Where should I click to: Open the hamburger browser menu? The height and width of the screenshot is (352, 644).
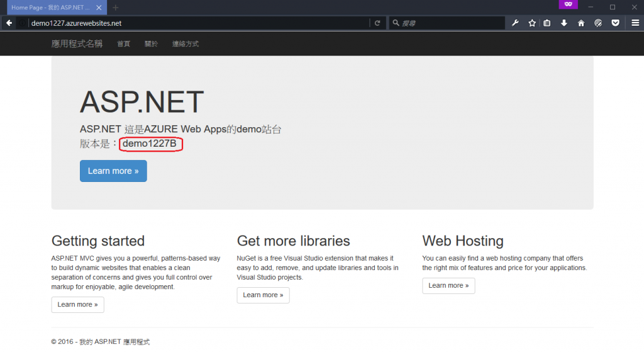coord(635,23)
